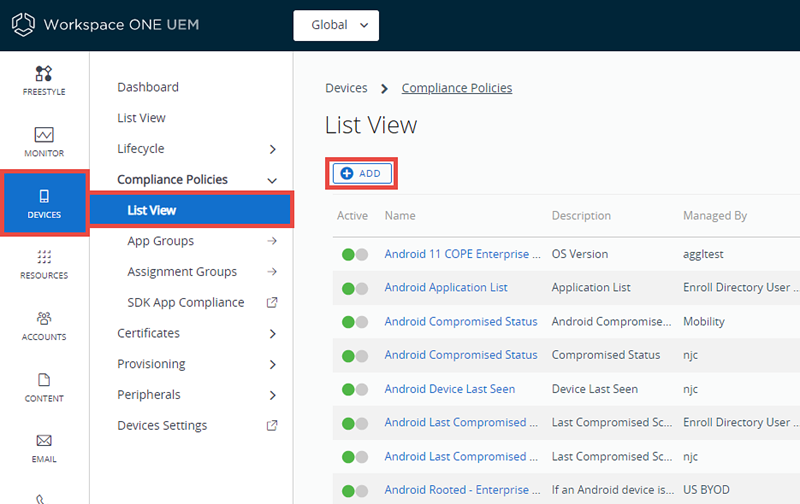Toggle active status for Compromised Status policy by njc
The width and height of the screenshot is (800, 504).
pyautogui.click(x=355, y=356)
